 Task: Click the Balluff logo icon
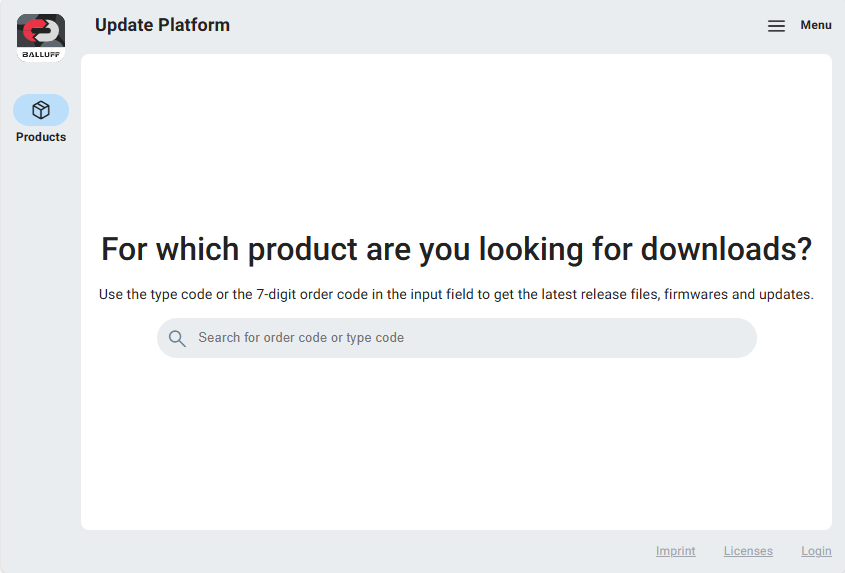coord(41,31)
